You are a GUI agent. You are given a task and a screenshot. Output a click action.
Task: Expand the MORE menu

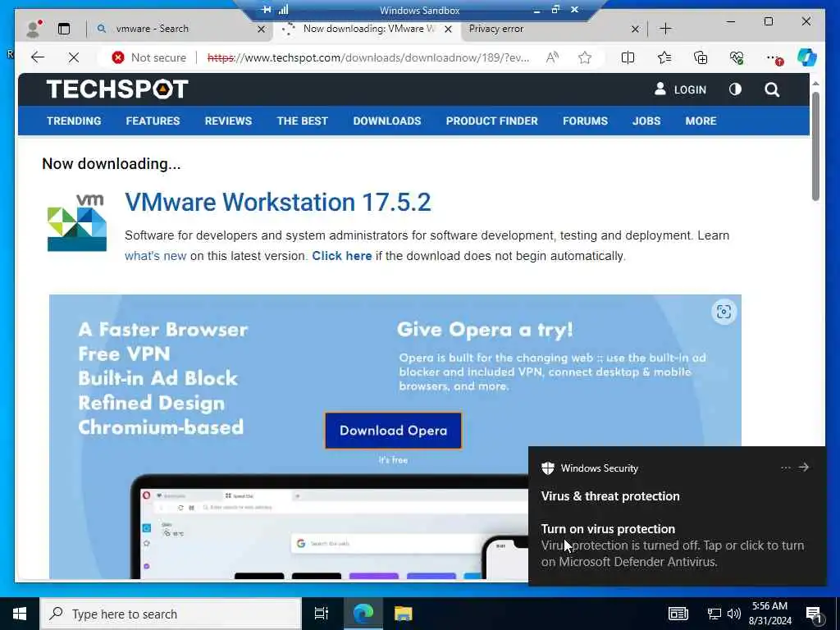pyautogui.click(x=701, y=121)
